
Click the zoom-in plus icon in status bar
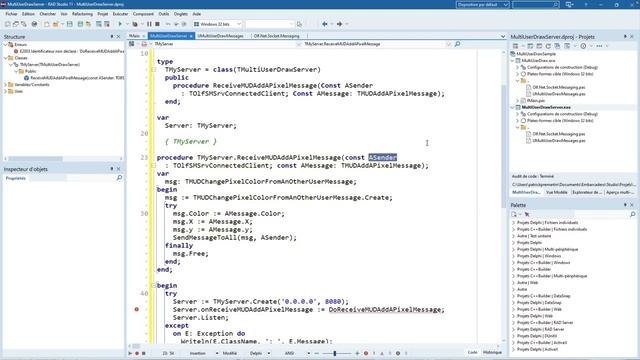pyautogui.click(x=358, y=353)
